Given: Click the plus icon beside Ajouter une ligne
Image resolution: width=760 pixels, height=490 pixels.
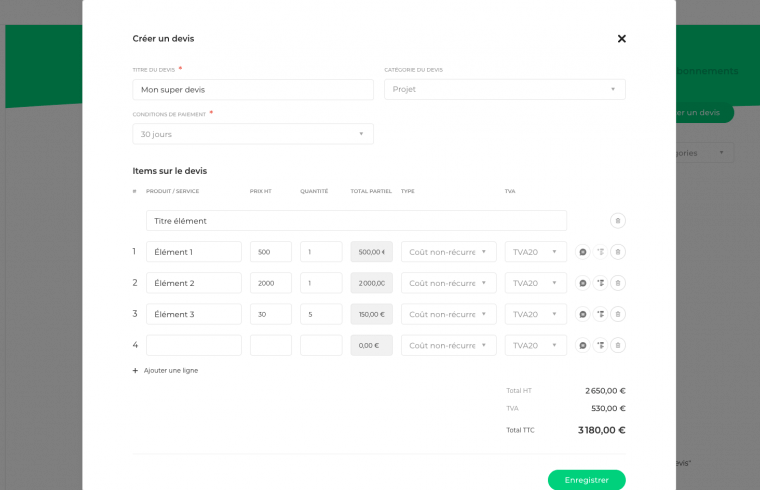Looking at the screenshot, I should pyautogui.click(x=135, y=371).
